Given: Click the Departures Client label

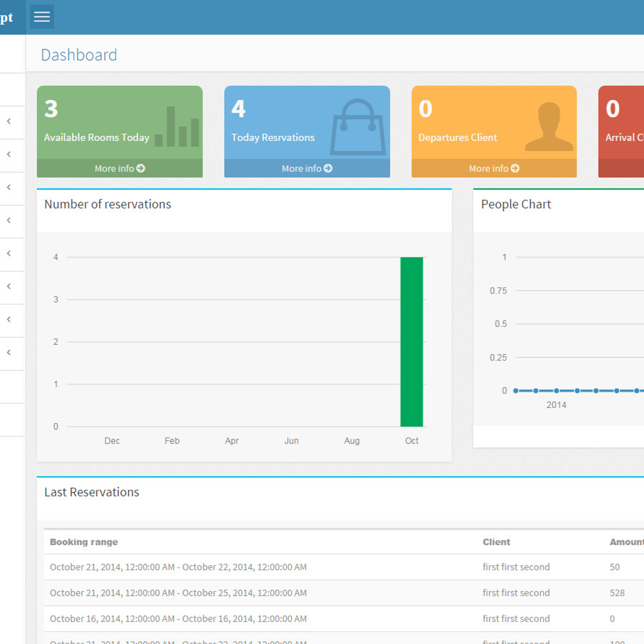Looking at the screenshot, I should pos(458,138).
